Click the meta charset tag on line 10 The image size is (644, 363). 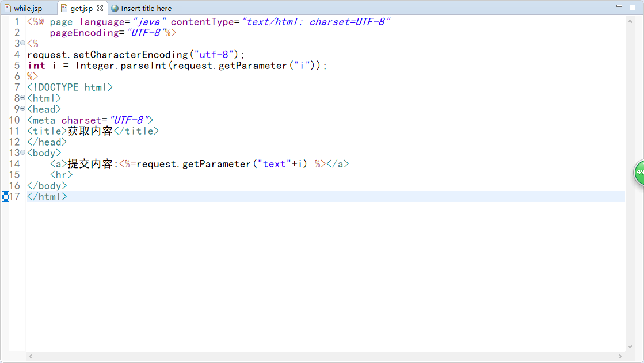tap(90, 120)
